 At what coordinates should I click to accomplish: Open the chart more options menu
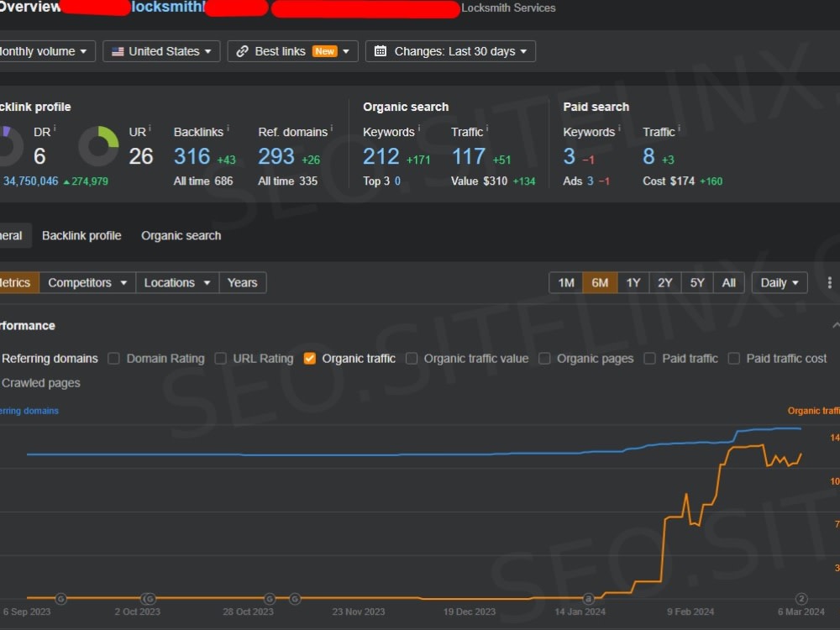[x=829, y=282]
